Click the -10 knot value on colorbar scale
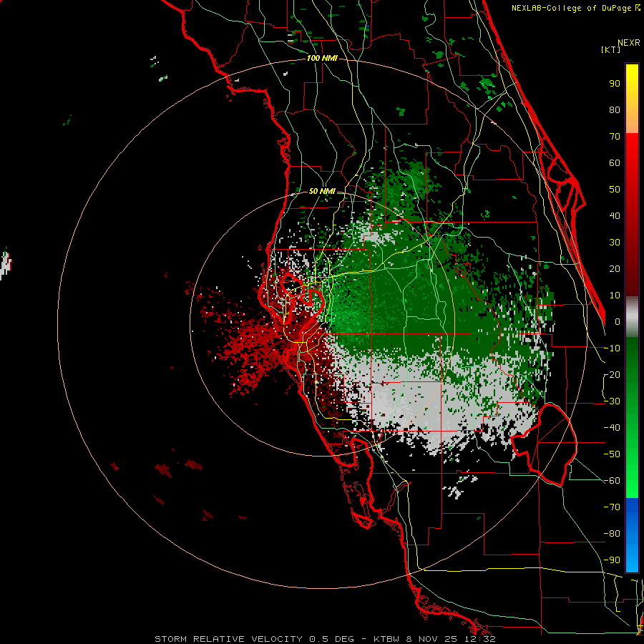Screen dimensions: 644x644 point(612,348)
